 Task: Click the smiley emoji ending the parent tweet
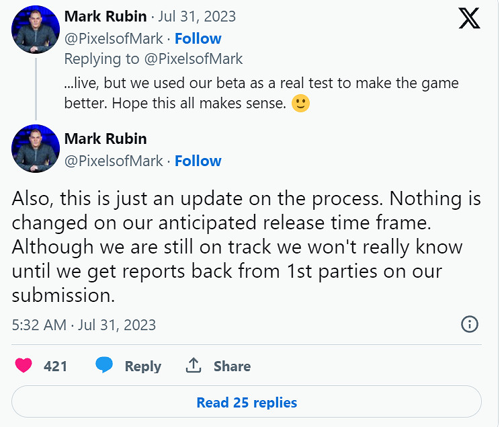tap(300, 104)
